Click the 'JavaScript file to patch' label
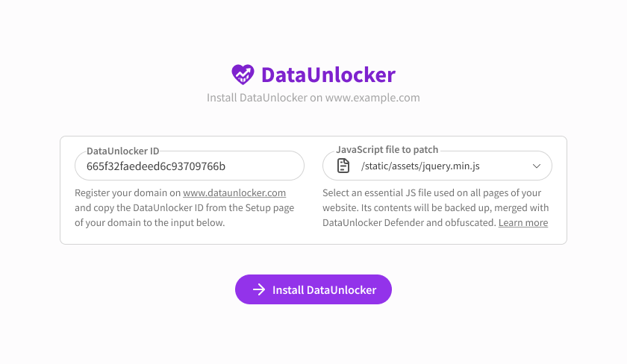 387,150
